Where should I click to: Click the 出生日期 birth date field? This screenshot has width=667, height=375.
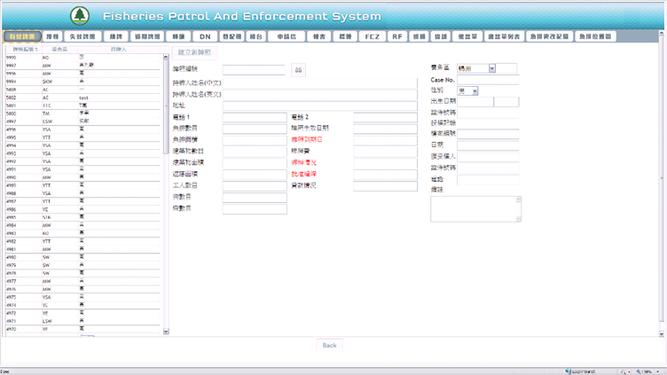click(475, 102)
